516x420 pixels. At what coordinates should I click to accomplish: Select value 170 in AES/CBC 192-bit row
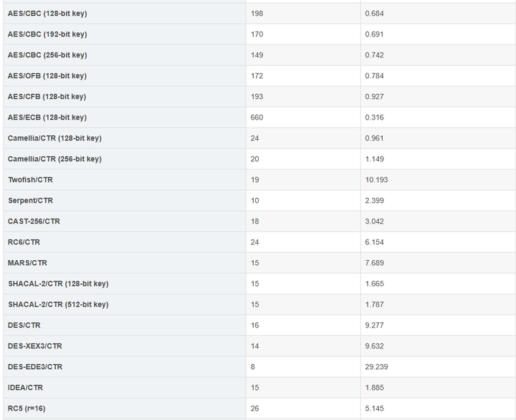point(257,34)
